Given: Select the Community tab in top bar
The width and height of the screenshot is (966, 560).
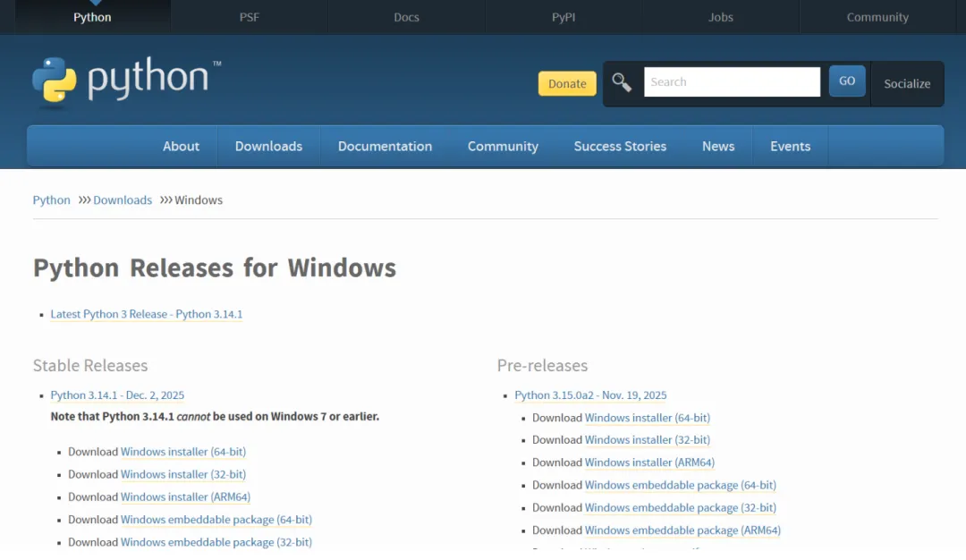Looking at the screenshot, I should 877,17.
